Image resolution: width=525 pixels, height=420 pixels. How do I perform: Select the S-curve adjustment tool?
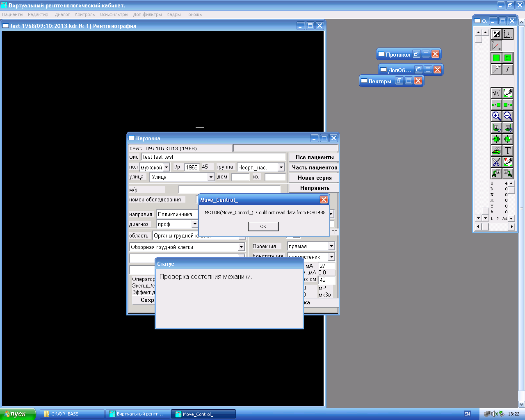point(508,69)
